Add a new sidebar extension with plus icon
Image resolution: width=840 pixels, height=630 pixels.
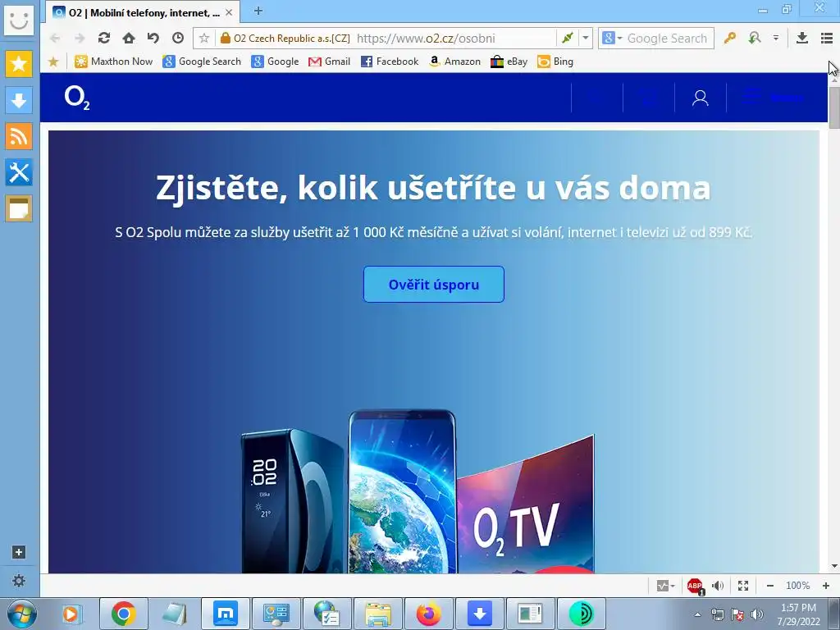pos(19,552)
